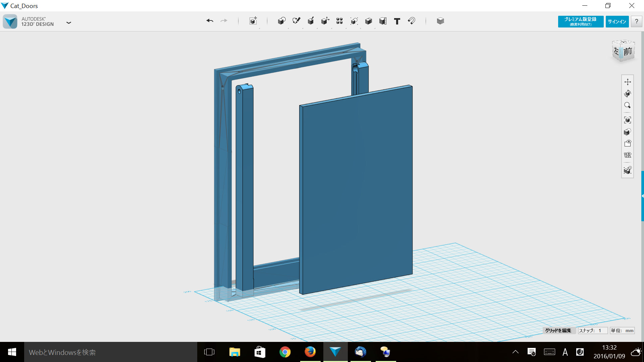Click the left face of the view cube

point(616,51)
